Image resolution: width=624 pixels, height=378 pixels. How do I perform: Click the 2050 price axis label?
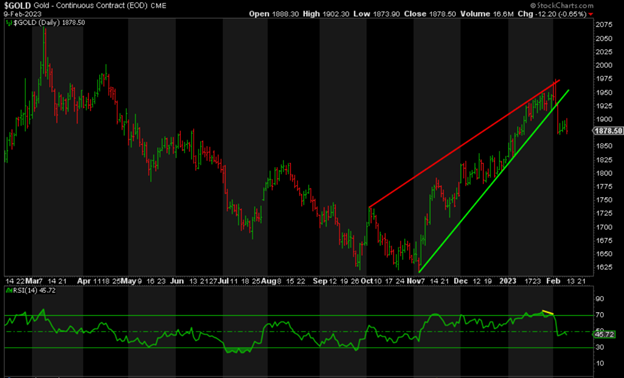(x=604, y=39)
